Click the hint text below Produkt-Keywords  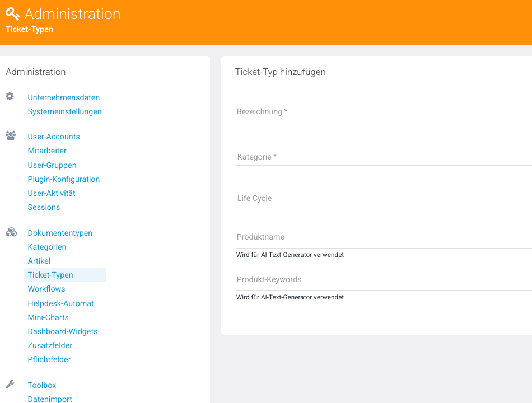pyautogui.click(x=290, y=297)
